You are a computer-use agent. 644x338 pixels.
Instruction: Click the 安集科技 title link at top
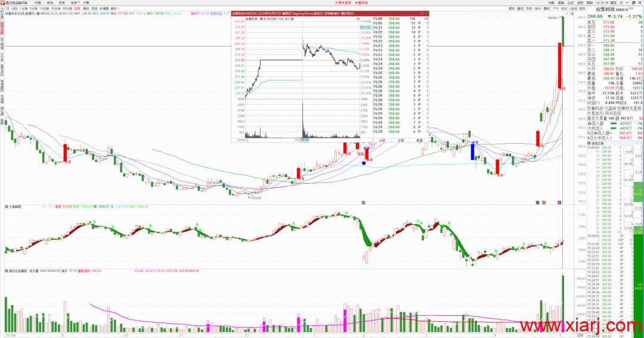pyautogui.click(x=361, y=2)
